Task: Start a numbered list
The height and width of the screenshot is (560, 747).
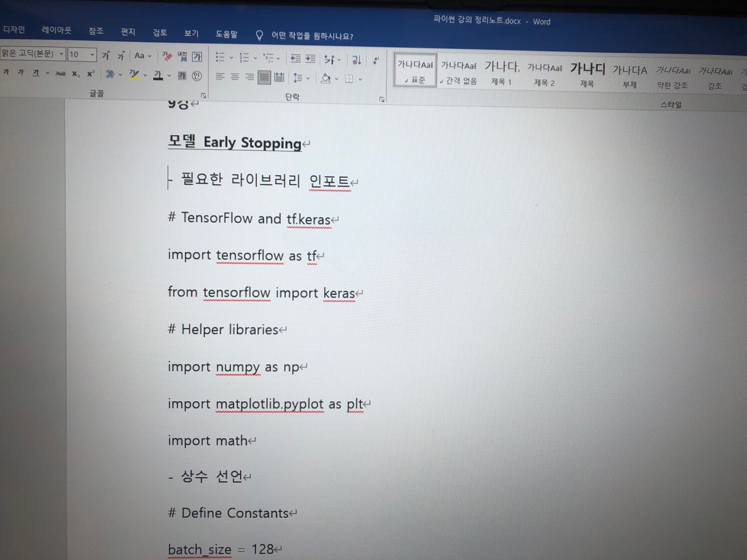Action: (x=244, y=58)
